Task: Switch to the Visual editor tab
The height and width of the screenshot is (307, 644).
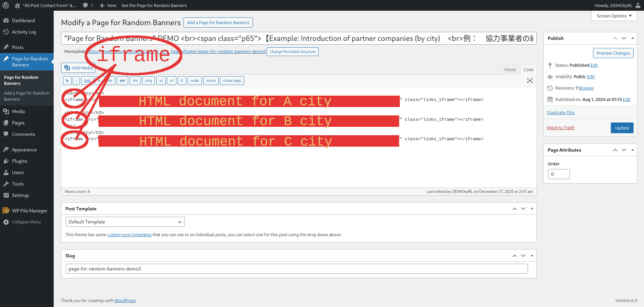Action: [x=510, y=69]
